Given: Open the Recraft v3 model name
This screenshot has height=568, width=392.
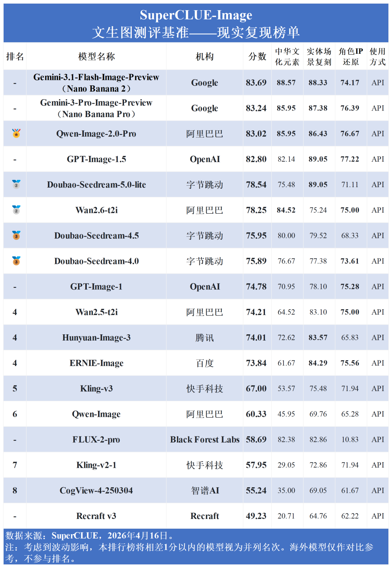Looking at the screenshot, I should pos(96,516).
